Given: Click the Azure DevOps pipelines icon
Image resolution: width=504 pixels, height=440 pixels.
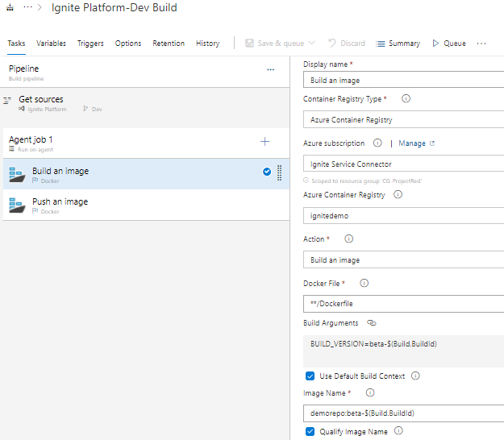Looking at the screenshot, I should click(x=10, y=7).
